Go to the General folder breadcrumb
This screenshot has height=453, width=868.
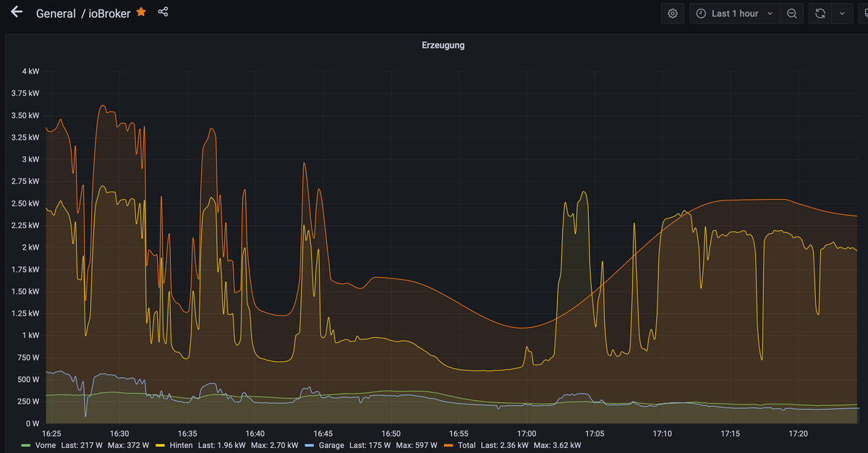tap(56, 14)
